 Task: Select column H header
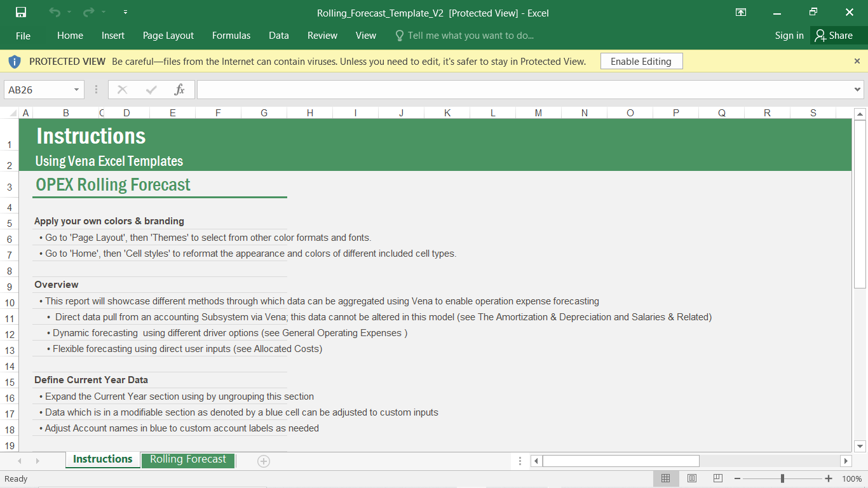click(310, 113)
